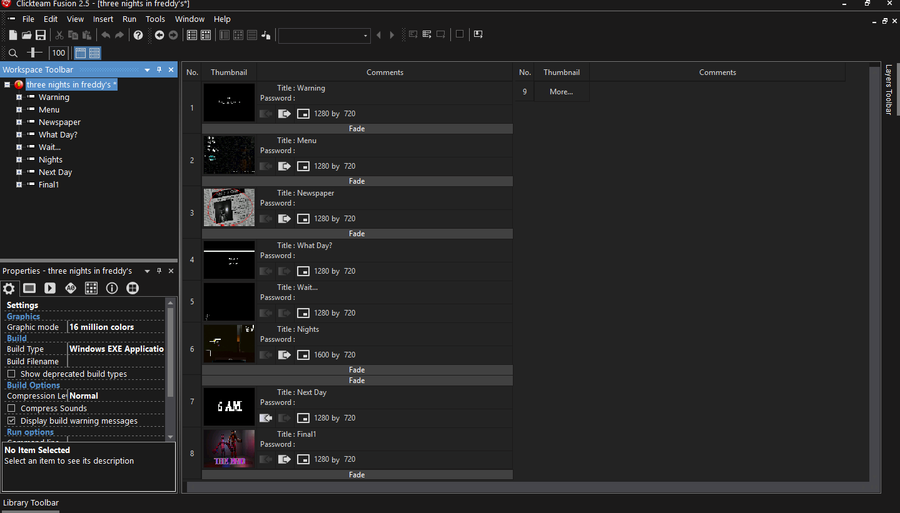Click the Undo arrow in the toolbar

coord(106,35)
